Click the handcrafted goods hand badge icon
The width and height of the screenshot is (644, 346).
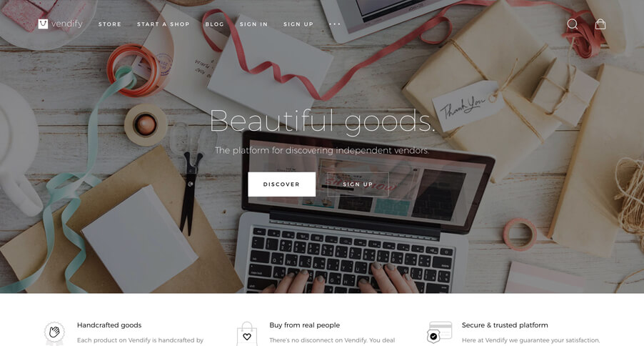pyautogui.click(x=54, y=332)
